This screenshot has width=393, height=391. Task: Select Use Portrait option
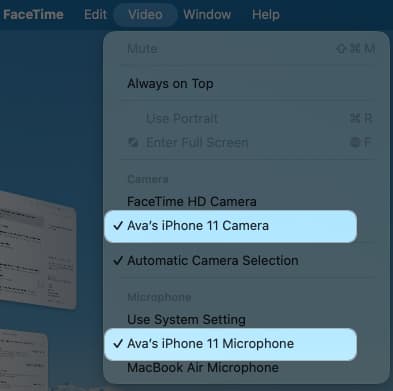[x=247, y=118]
